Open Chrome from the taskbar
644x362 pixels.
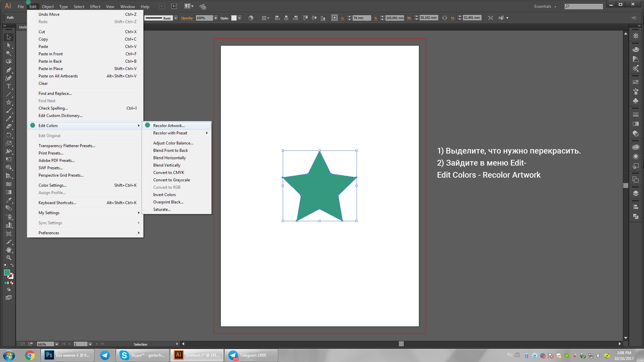(30, 355)
